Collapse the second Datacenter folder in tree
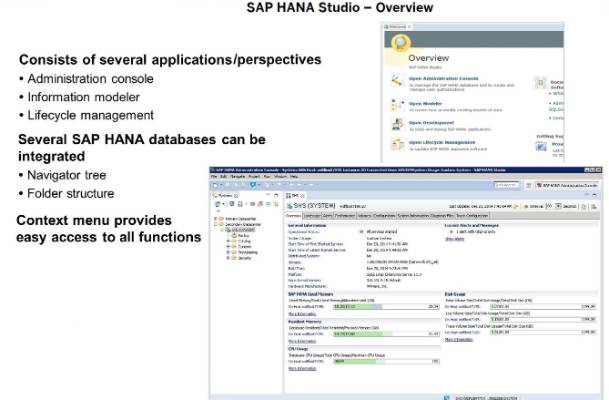The width and height of the screenshot is (609, 400). point(215,224)
